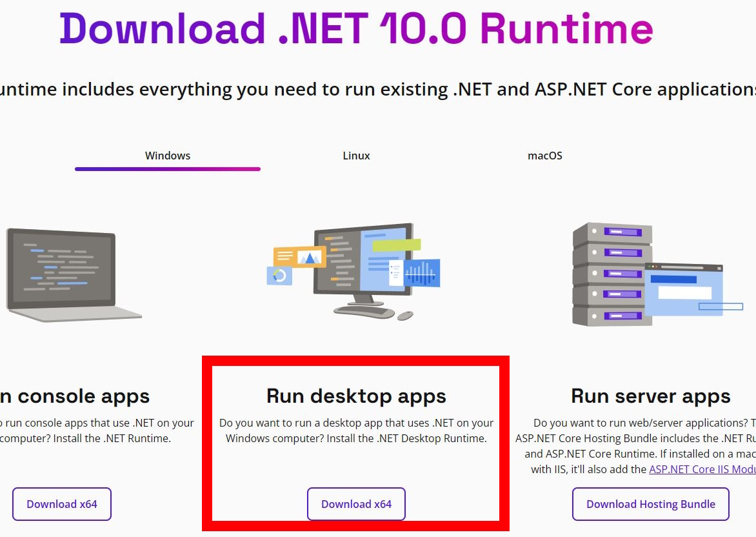The height and width of the screenshot is (537, 756).
Task: Click the Install .NET Desktop Runtime description
Action: point(356,431)
